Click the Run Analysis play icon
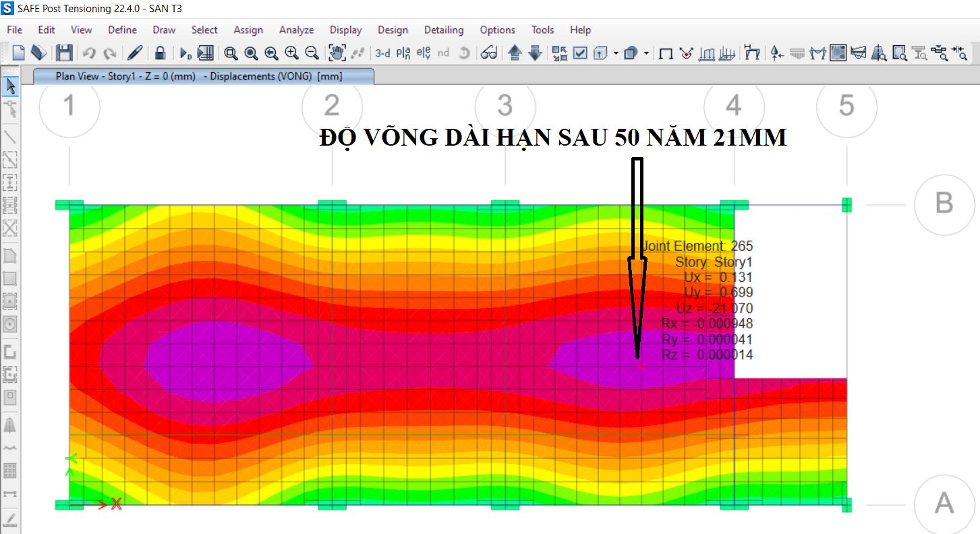 click(x=185, y=53)
